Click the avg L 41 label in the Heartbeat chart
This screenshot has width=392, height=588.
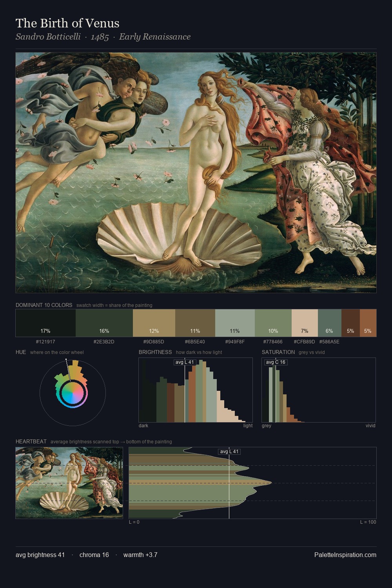[x=229, y=452]
